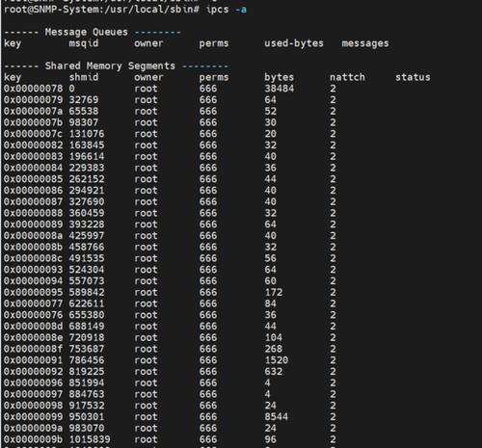Click the Shared Memory Segments header
Viewport: 482px width, 448px height.
110,66
